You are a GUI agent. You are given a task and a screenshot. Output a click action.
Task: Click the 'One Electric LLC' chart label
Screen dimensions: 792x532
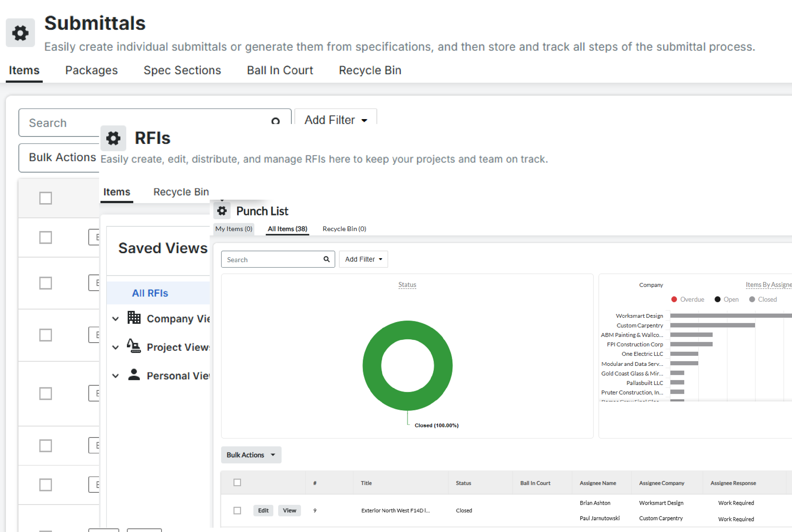tap(642, 354)
